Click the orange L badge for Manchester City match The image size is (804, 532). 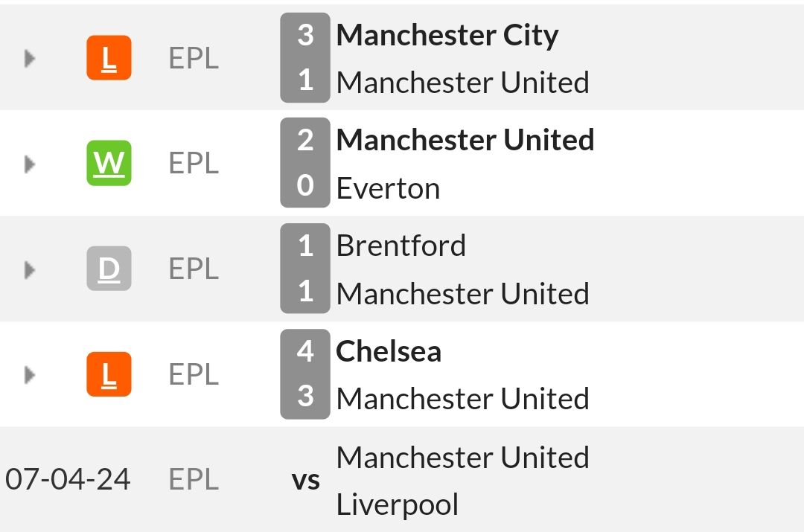(109, 57)
